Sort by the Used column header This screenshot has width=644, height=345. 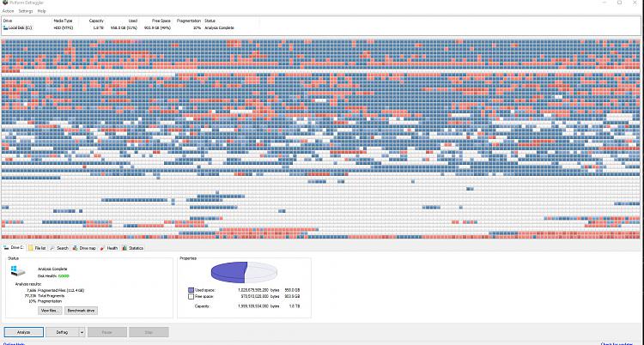tap(132, 21)
